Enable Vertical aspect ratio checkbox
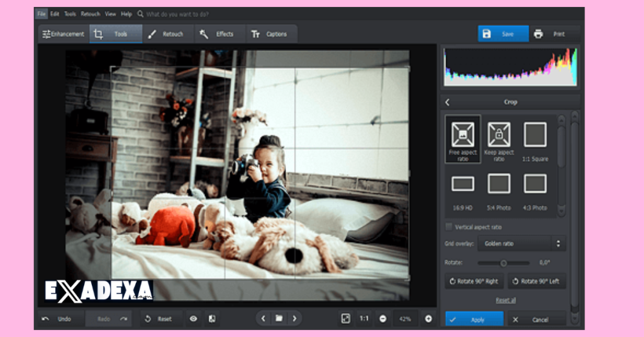Viewport: 644px width, 337px height. 449,227
